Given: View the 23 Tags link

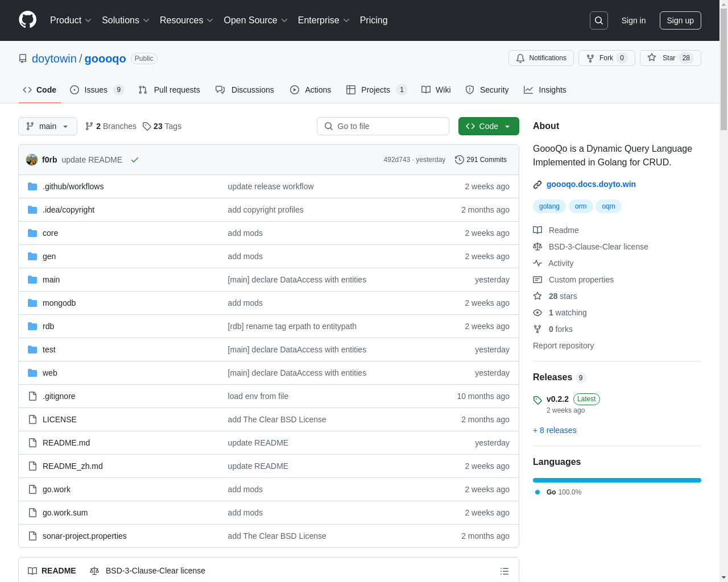Looking at the screenshot, I should click(162, 126).
